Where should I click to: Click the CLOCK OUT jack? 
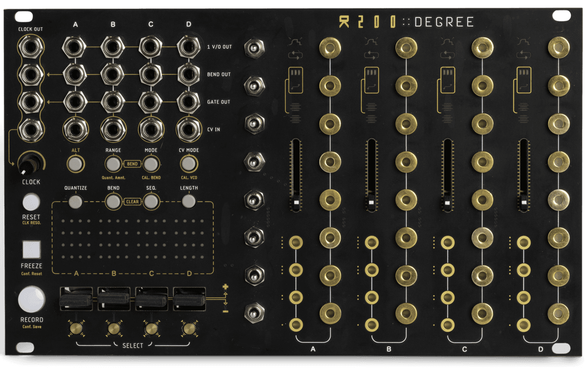pos(31,47)
